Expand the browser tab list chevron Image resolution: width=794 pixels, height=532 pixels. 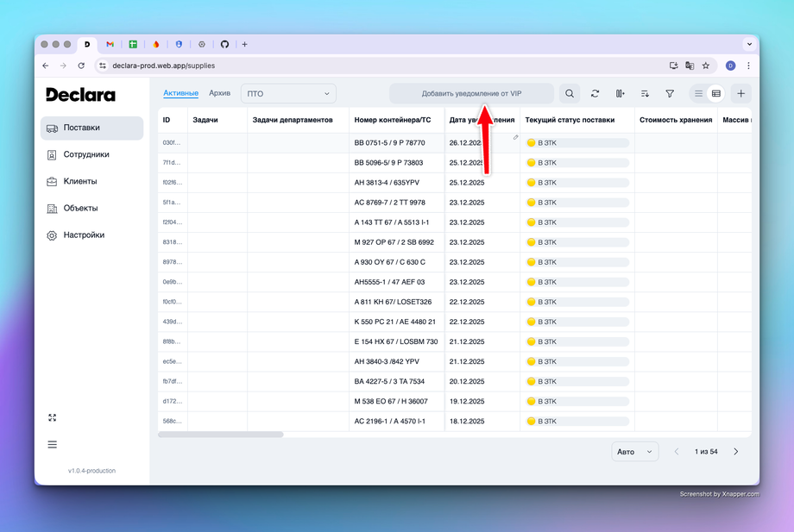(x=749, y=45)
